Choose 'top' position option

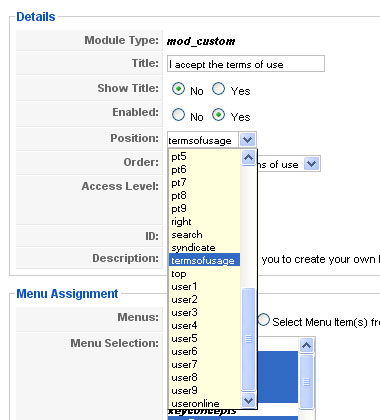pos(204,273)
